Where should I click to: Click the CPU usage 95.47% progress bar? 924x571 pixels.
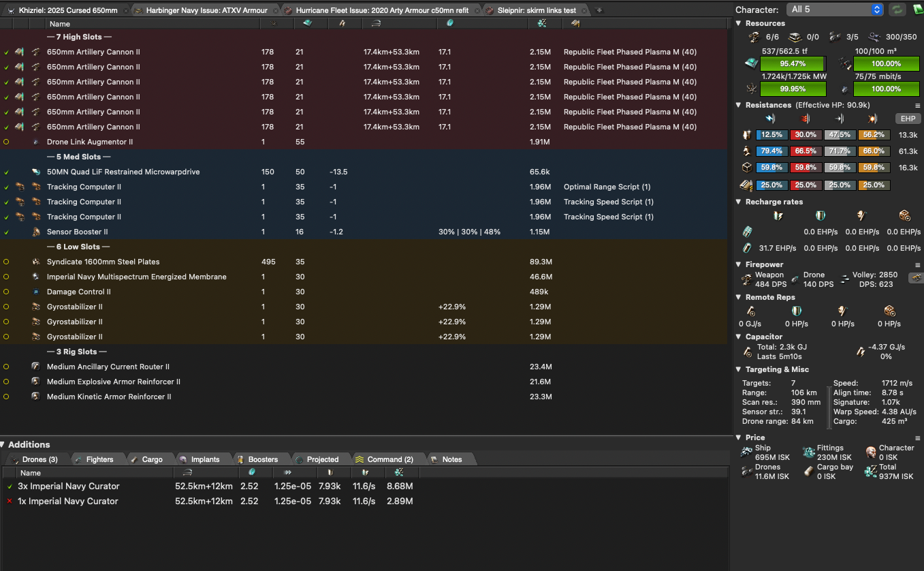(792, 63)
